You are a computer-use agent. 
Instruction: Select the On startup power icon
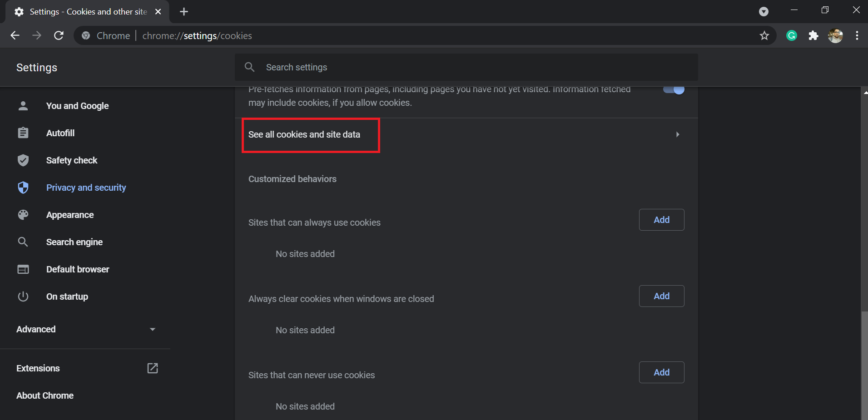tap(23, 296)
